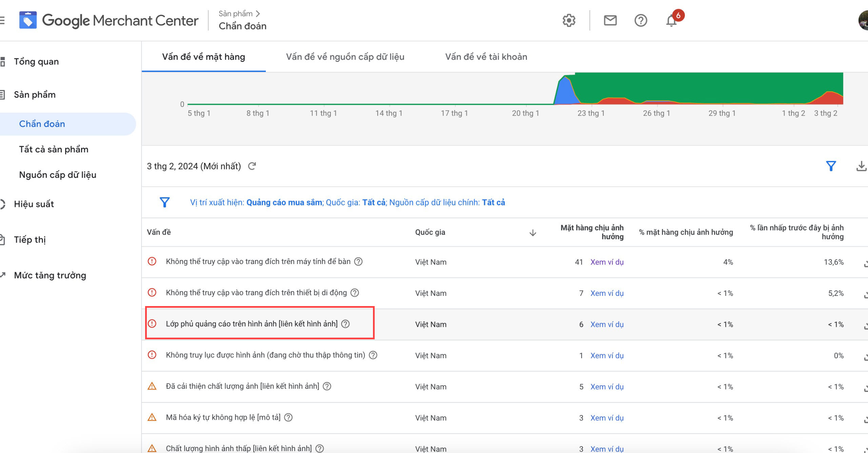868x453 pixels.
Task: Open "Tất cả sản phẩm" in sidebar
Action: click(x=54, y=149)
